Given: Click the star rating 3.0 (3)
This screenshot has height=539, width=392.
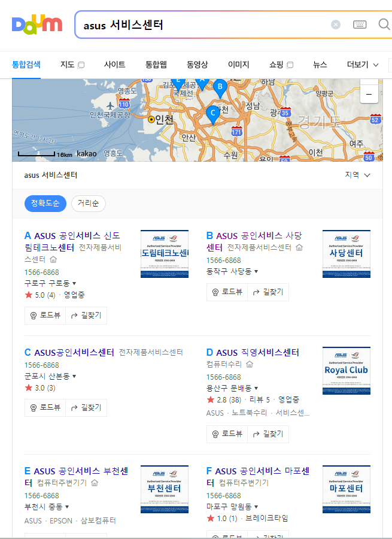Looking at the screenshot, I should point(40,388).
